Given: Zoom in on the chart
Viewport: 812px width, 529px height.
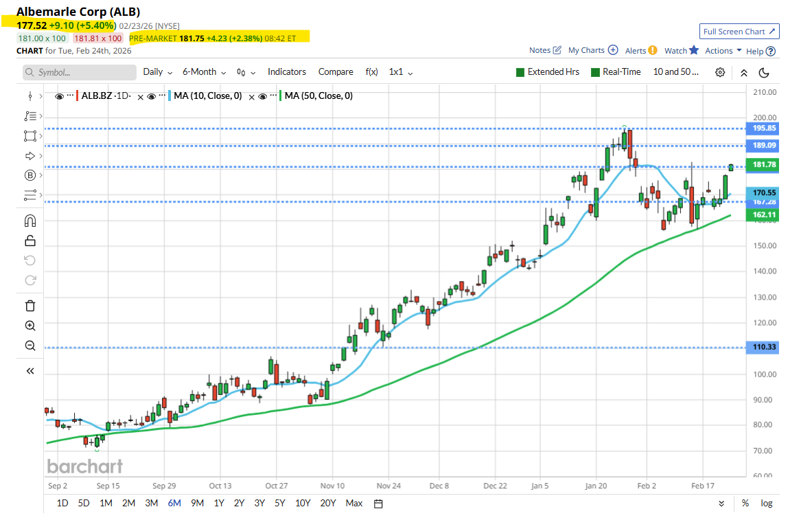Looking at the screenshot, I should 30,326.
